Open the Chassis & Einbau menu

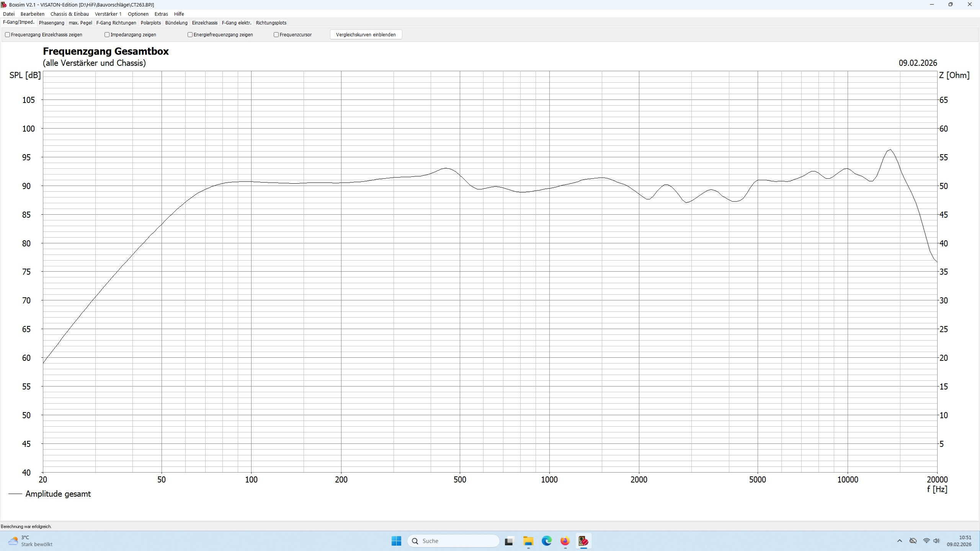click(69, 14)
